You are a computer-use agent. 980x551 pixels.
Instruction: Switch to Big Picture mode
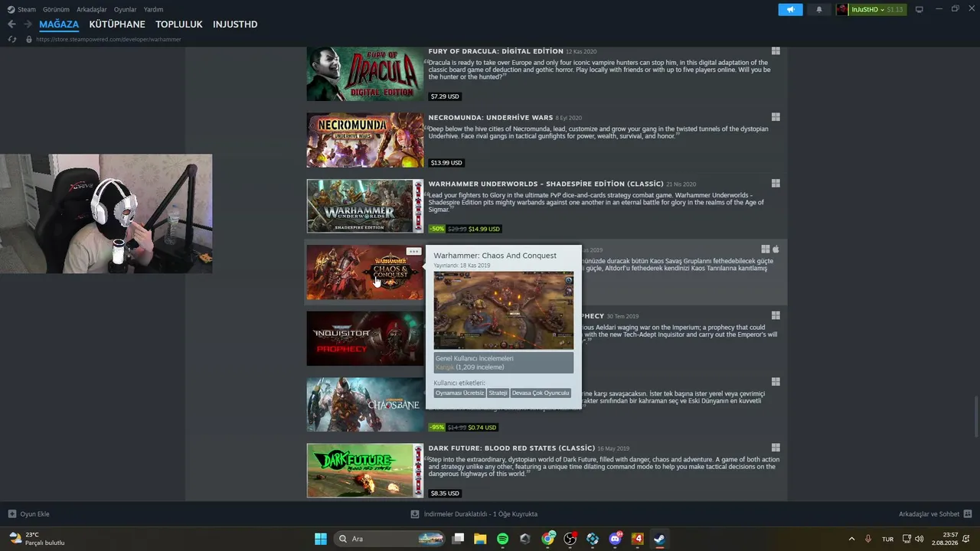(920, 9)
